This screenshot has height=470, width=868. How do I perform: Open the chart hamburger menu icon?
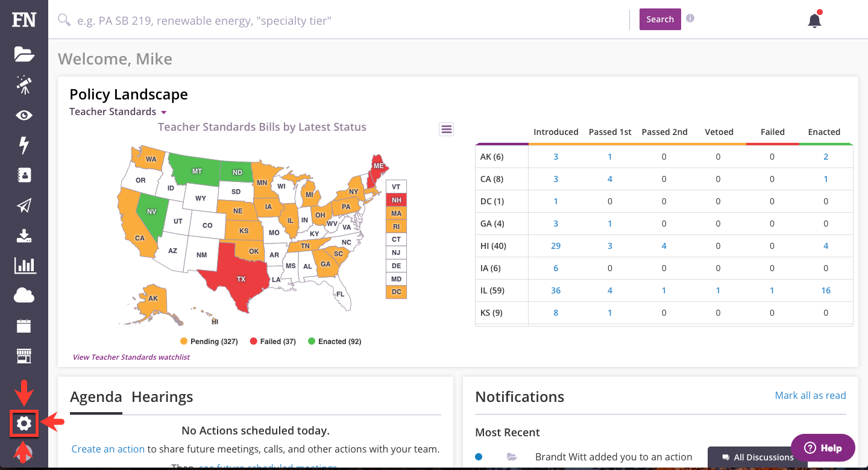pos(446,129)
